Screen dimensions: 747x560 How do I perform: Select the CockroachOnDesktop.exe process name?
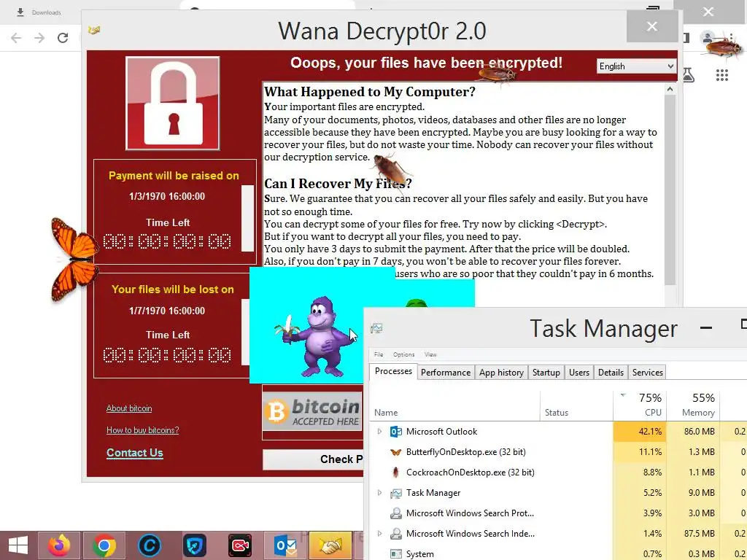click(x=471, y=472)
